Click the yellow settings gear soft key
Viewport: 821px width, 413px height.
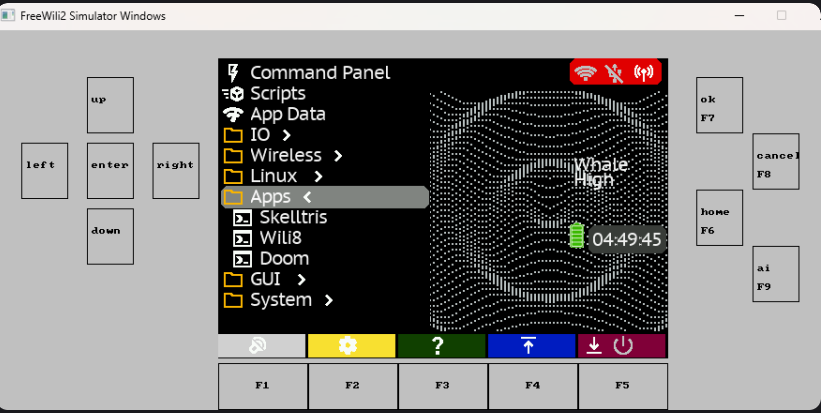click(x=351, y=346)
